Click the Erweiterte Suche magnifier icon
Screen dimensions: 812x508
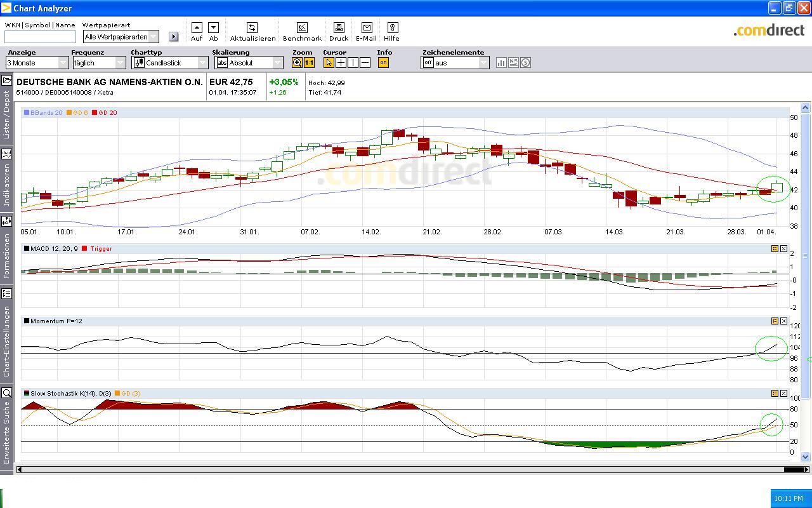pyautogui.click(x=6, y=393)
